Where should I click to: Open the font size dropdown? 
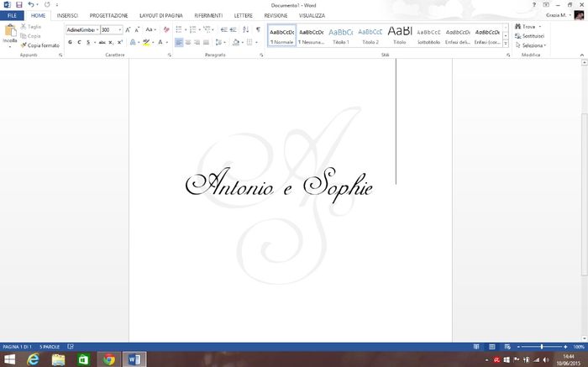pos(119,29)
